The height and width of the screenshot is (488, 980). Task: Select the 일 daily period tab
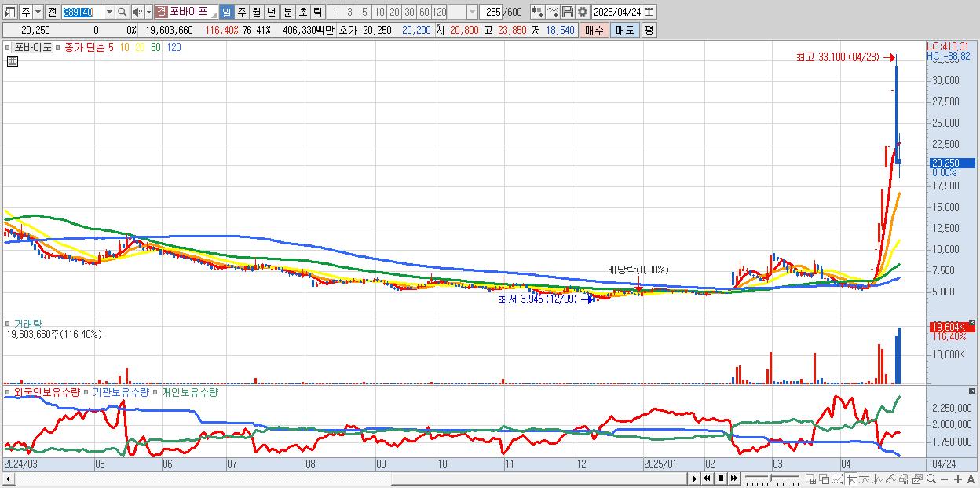point(227,12)
